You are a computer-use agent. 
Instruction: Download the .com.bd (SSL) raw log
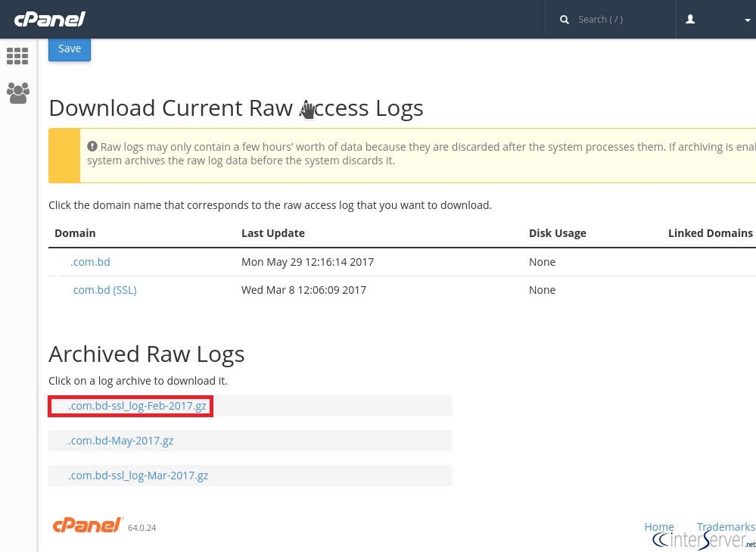(x=104, y=290)
